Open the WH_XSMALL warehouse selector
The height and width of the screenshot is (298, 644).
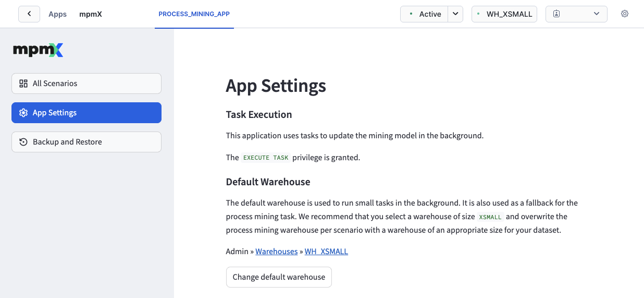(504, 14)
